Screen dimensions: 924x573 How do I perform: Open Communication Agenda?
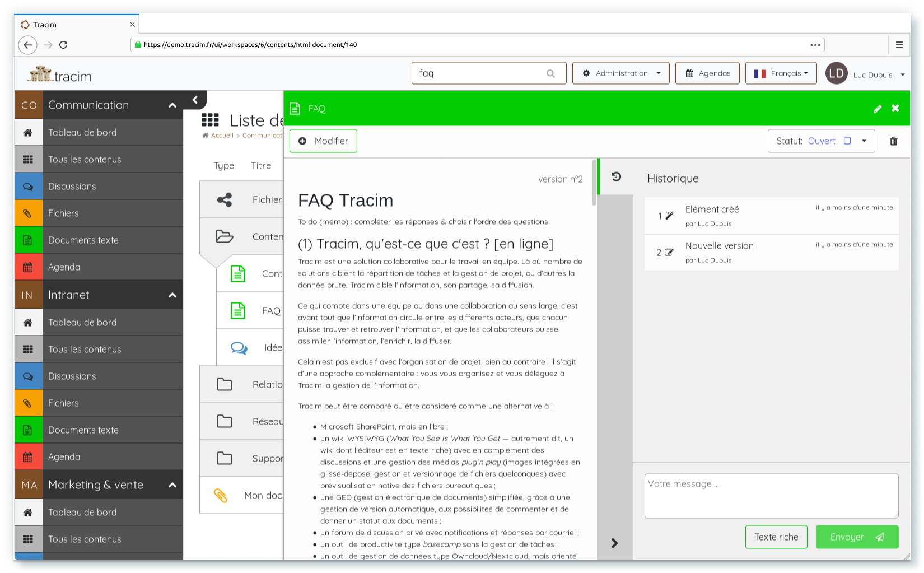[99, 267]
